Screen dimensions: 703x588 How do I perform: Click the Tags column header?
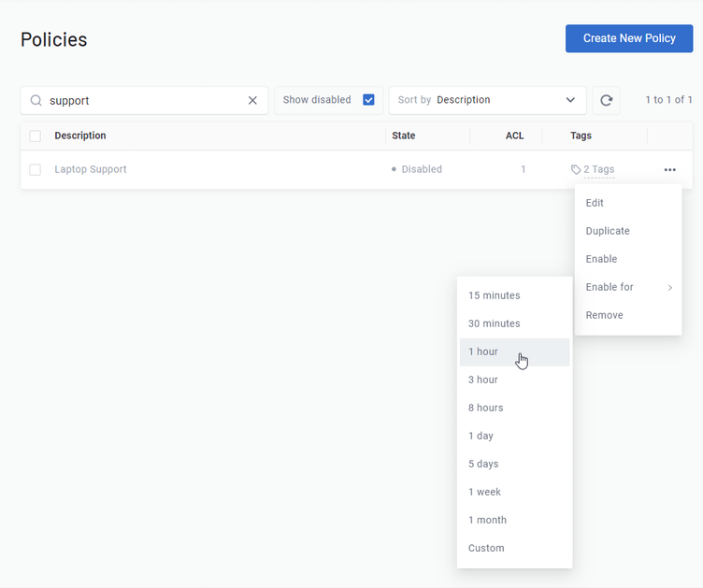581,136
